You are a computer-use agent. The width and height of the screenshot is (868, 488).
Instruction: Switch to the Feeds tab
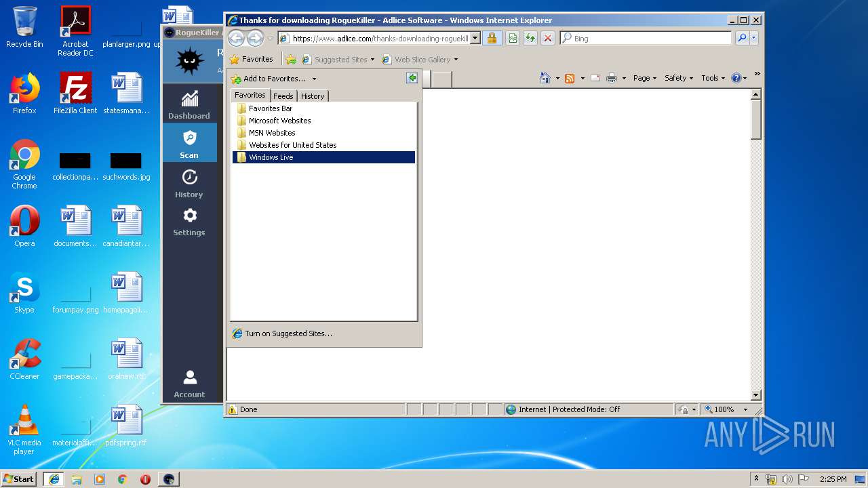(283, 96)
